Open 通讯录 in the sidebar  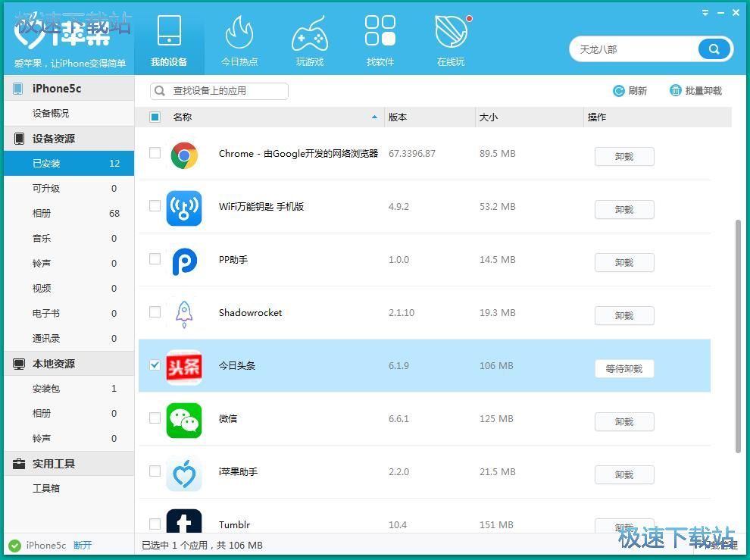click(x=69, y=339)
